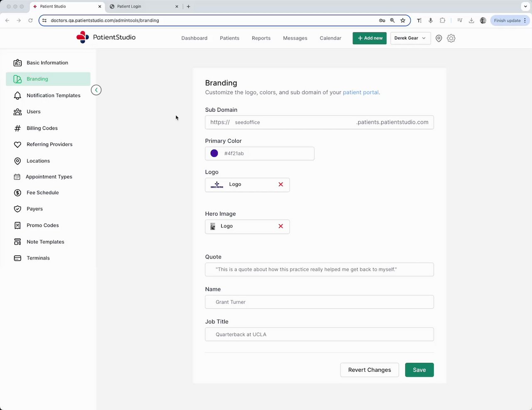The height and width of the screenshot is (410, 532).
Task: Open the purple Primary Color swatch
Action: pyautogui.click(x=214, y=153)
